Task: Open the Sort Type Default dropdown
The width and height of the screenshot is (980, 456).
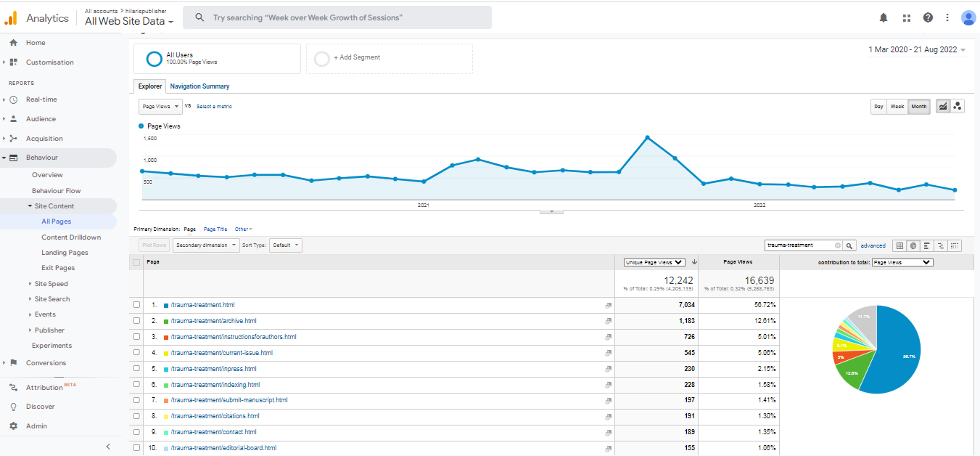Action: pyautogui.click(x=285, y=245)
